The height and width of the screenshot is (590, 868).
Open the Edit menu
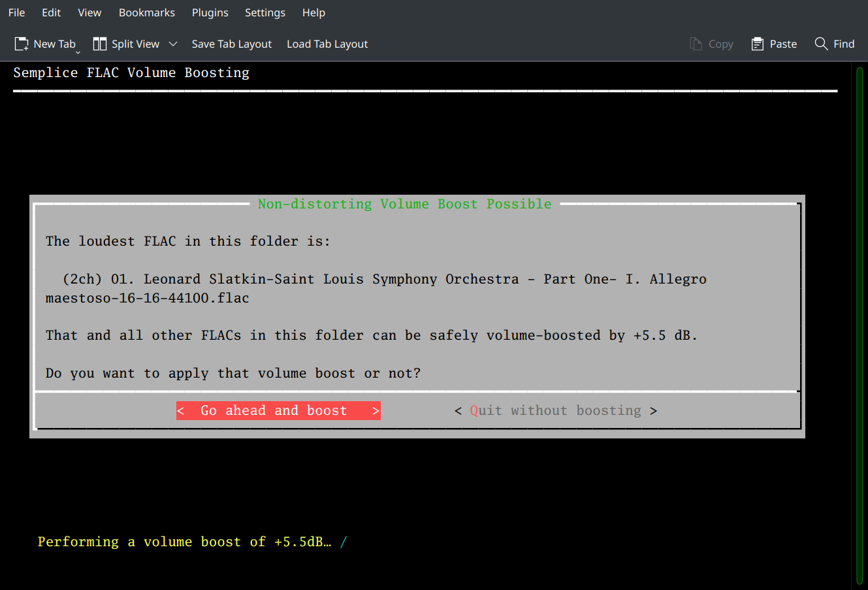51,12
